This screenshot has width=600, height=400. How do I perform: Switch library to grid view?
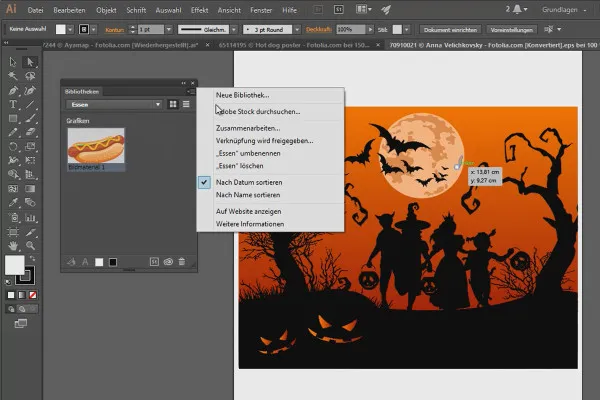pos(173,104)
